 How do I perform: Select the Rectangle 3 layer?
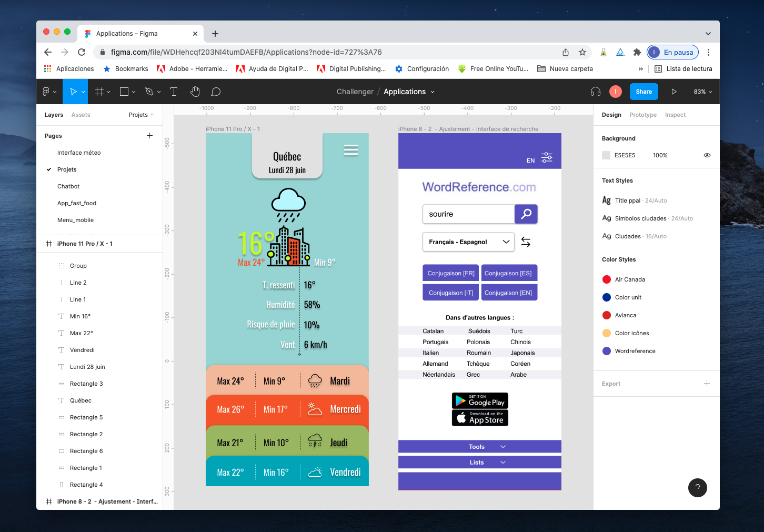pyautogui.click(x=86, y=384)
